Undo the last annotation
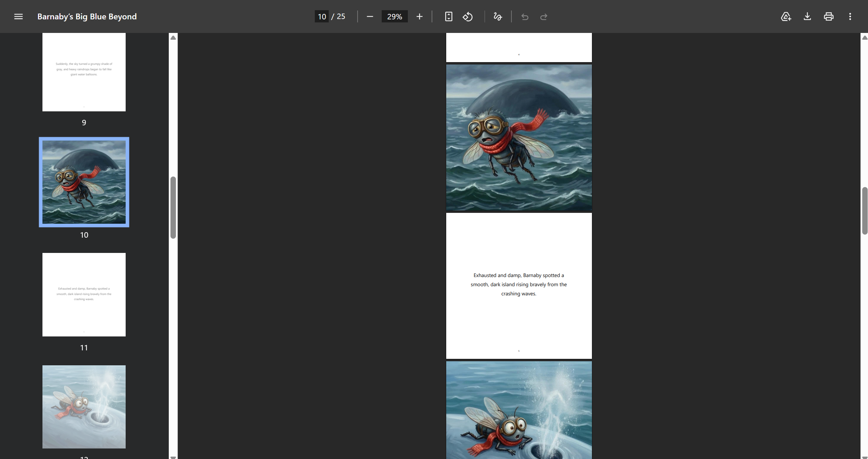The image size is (868, 459). click(524, 17)
